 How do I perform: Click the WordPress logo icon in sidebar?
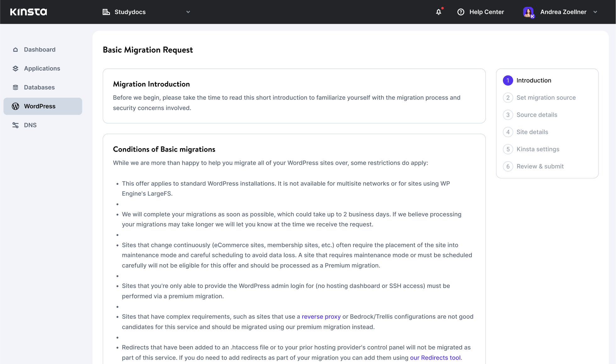coord(15,106)
